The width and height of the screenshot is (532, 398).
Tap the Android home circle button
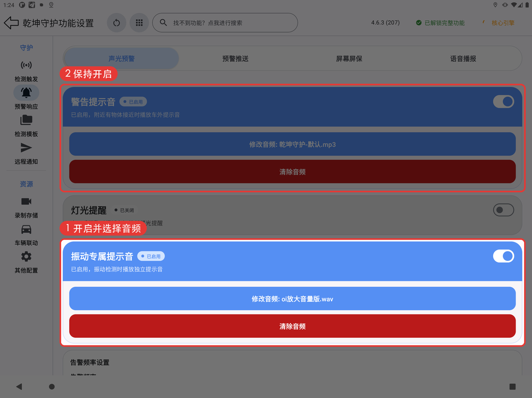(52, 386)
